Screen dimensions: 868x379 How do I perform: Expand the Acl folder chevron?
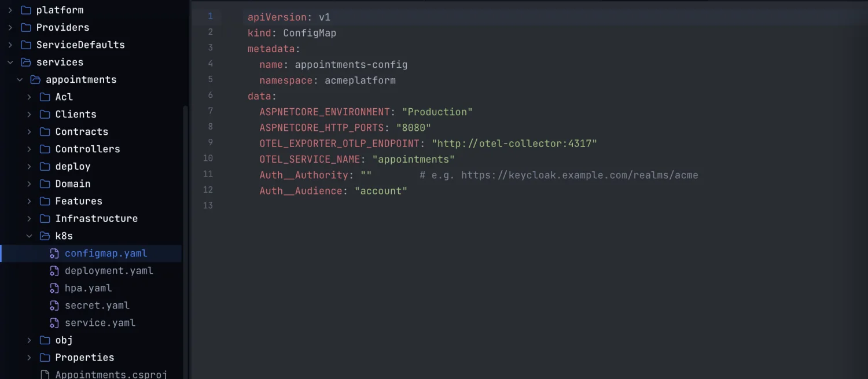click(x=29, y=97)
